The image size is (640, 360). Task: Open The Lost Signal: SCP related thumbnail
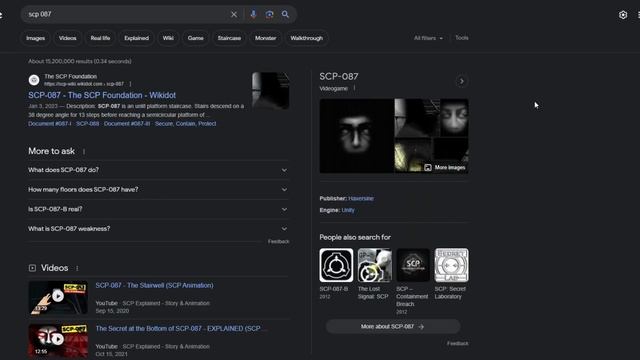tap(375, 265)
